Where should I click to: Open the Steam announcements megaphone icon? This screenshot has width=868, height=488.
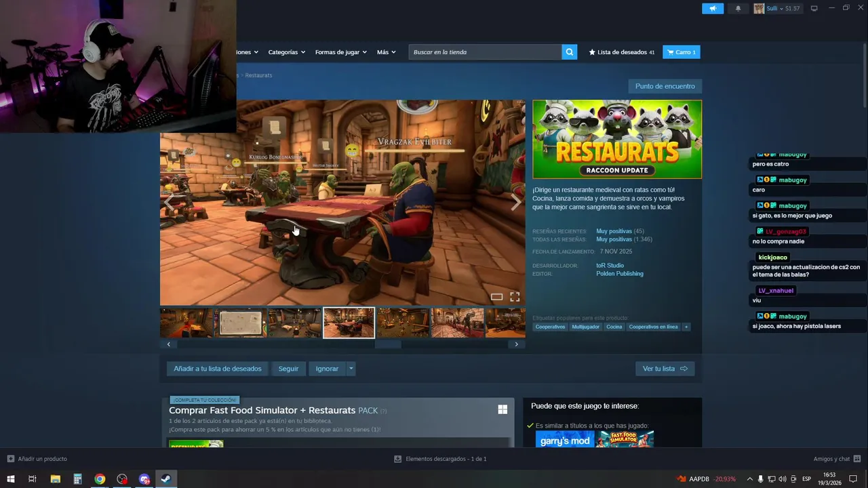point(713,8)
